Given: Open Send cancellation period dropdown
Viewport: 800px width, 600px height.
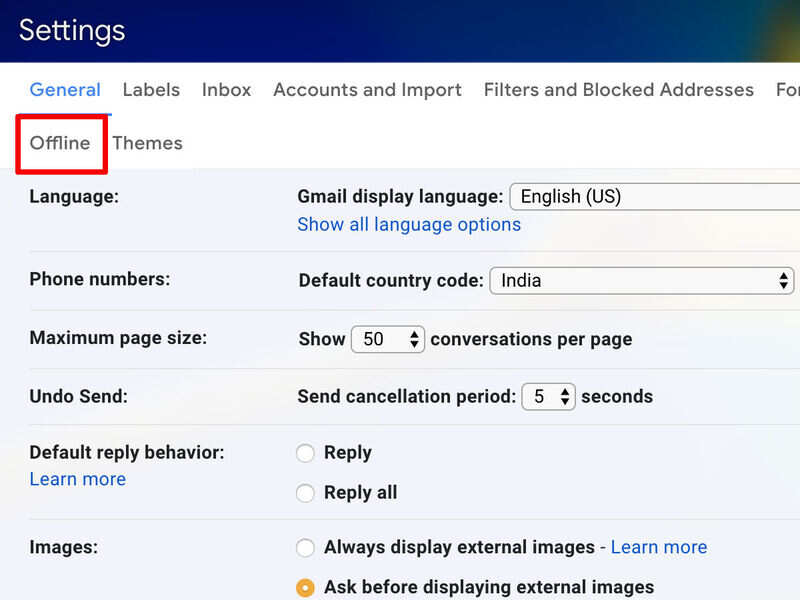Looking at the screenshot, I should pyautogui.click(x=548, y=396).
